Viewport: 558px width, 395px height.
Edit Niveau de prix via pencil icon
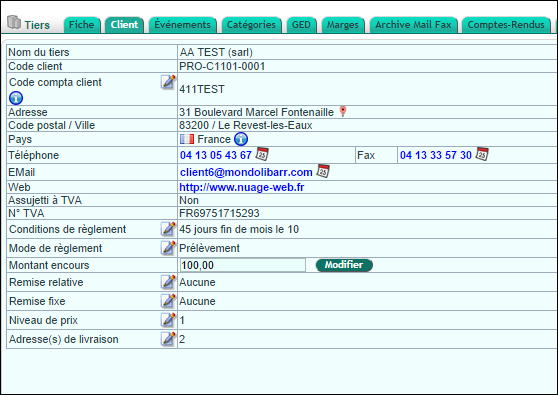click(x=168, y=320)
